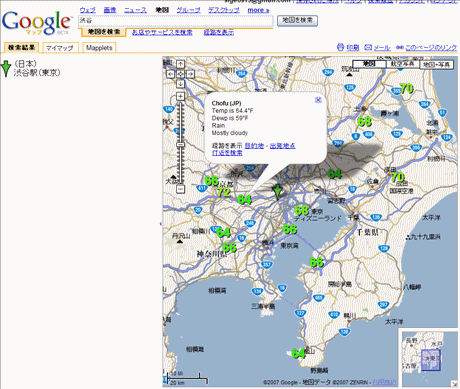The height and width of the screenshot is (389, 460).
Task: Pan the map down with arrow button
Action: 180,83
